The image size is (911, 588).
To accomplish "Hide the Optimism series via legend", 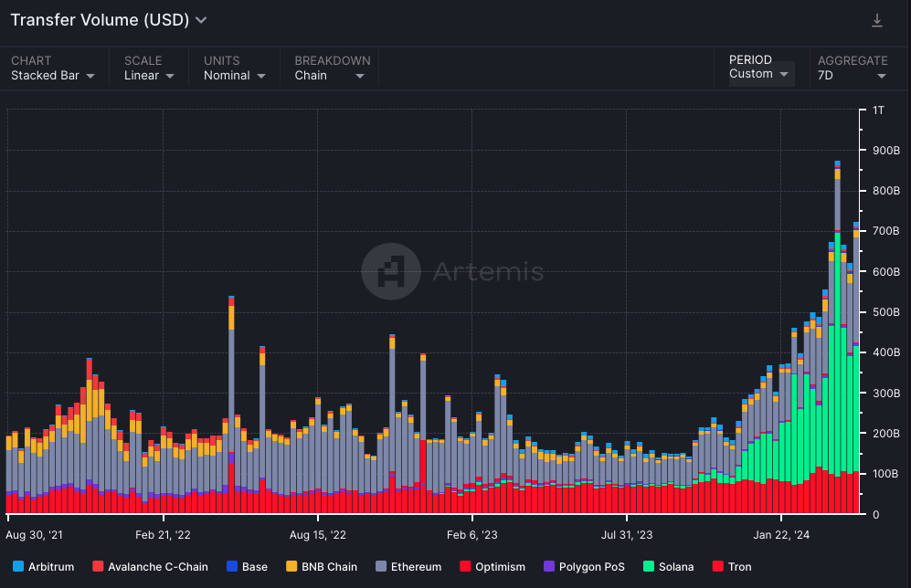I will point(492,567).
